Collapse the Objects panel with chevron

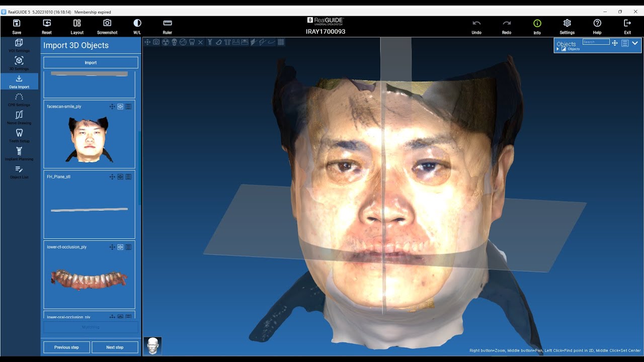635,43
